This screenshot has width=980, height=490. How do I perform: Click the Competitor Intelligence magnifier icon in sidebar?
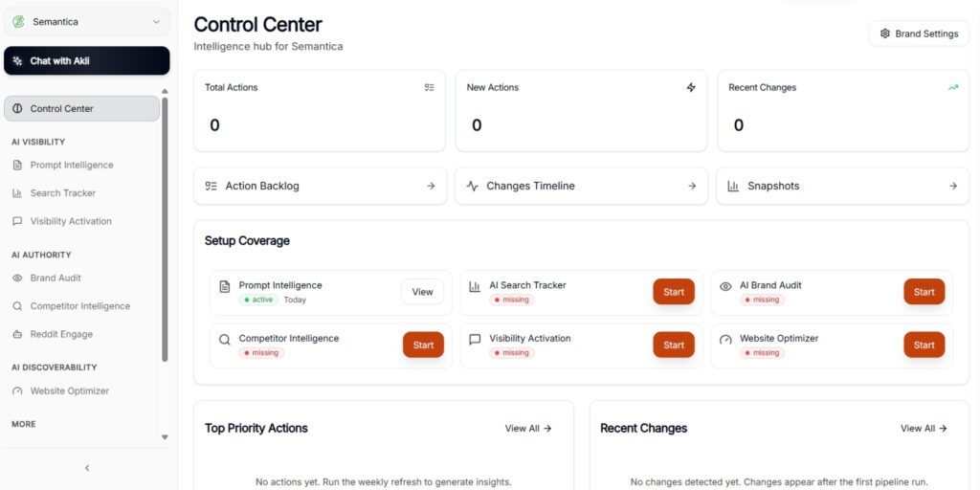coord(17,306)
